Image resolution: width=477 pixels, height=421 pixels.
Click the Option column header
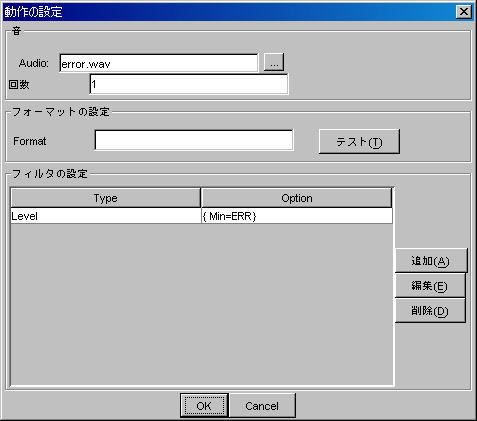(x=297, y=198)
